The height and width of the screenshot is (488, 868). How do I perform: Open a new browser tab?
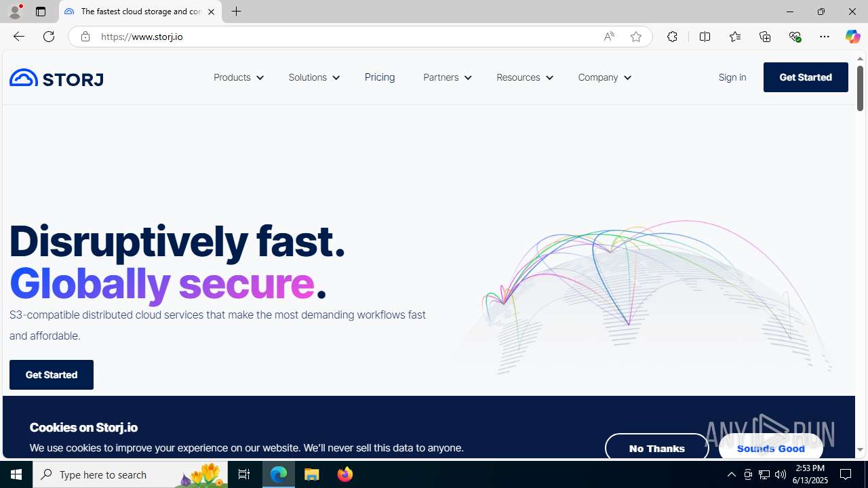click(x=237, y=12)
